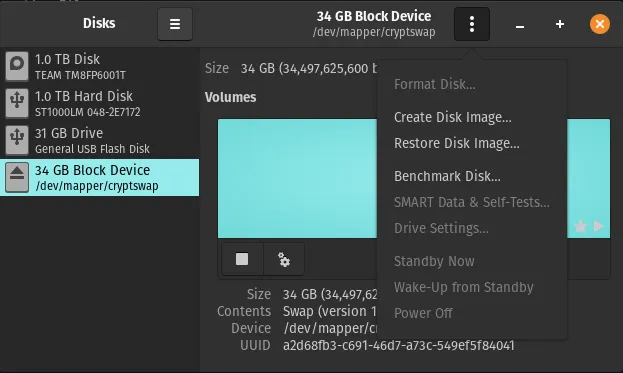Click the volume Size value below the buttons
The height and width of the screenshot is (373, 623).
click(330, 294)
